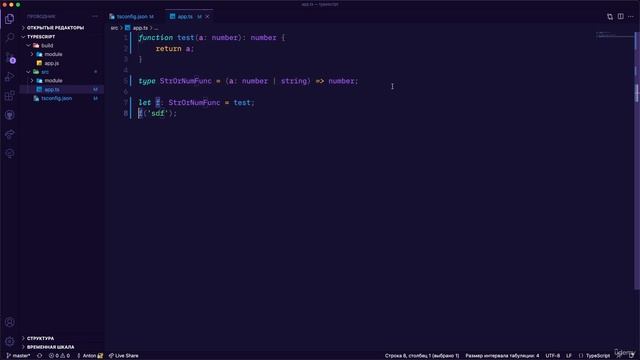This screenshot has height=360, width=640.
Task: Collapse the TYPESCRIPT project section
Action: pos(41,37)
